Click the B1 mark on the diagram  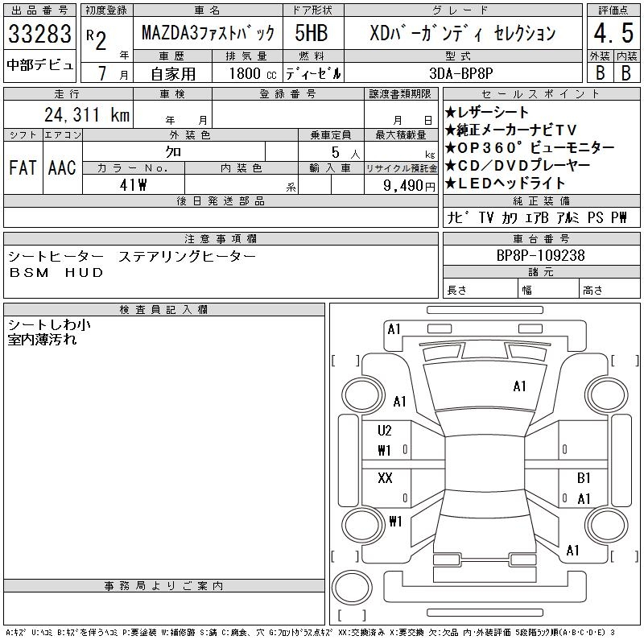tap(584, 477)
